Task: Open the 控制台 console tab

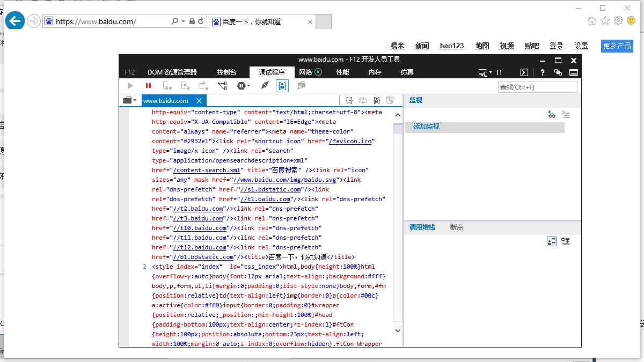Action: [x=226, y=72]
